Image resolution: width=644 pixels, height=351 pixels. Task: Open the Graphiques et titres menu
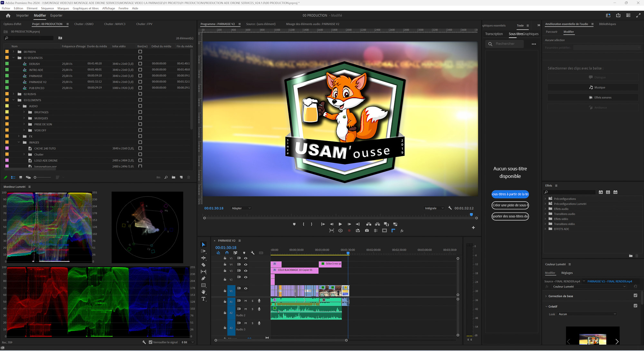tap(86, 8)
